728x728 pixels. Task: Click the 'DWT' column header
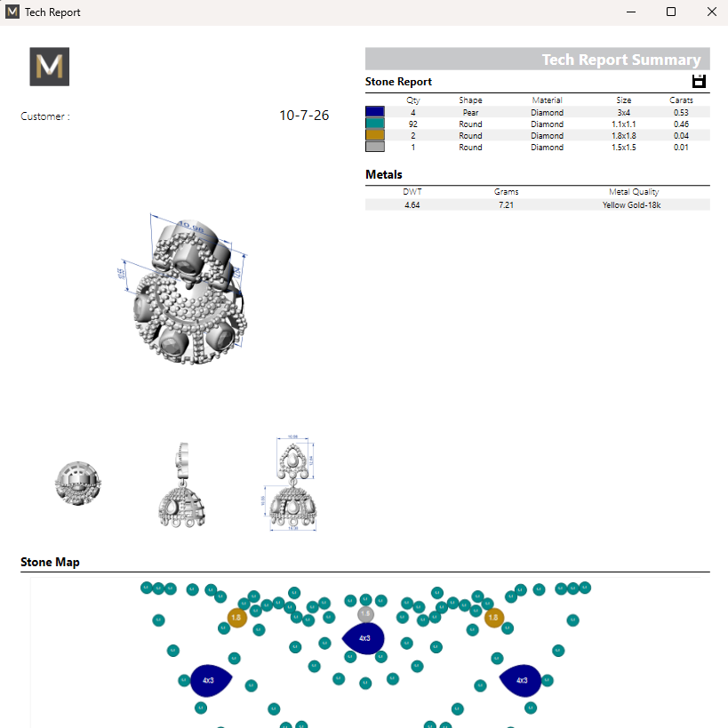click(x=412, y=192)
